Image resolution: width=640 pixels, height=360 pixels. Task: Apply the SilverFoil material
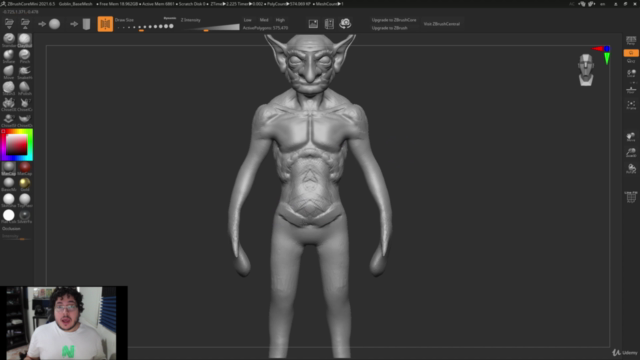(24, 216)
